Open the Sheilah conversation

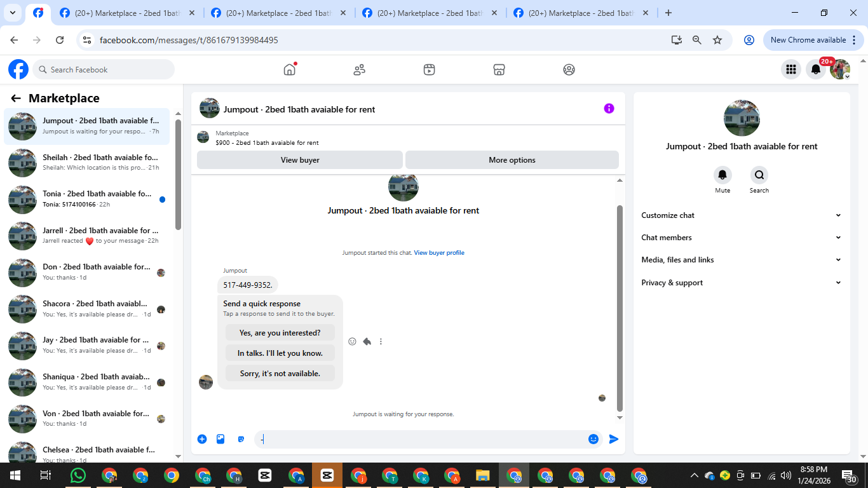point(87,163)
